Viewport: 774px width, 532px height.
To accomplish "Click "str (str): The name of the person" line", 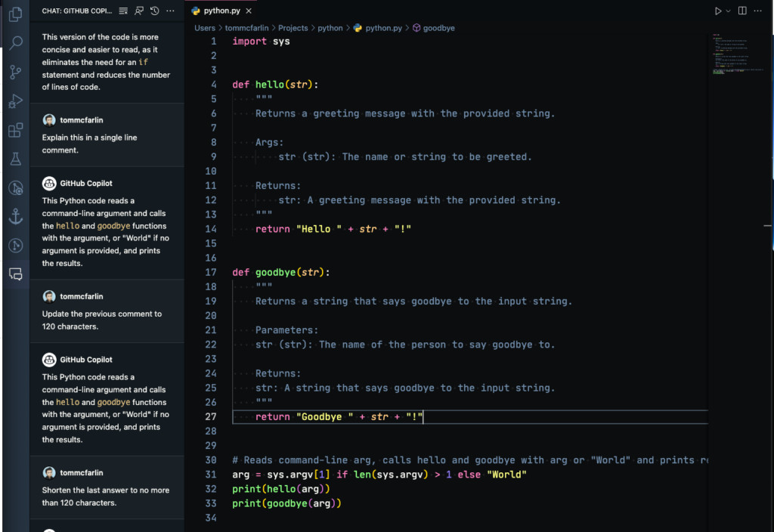I will (405, 345).
